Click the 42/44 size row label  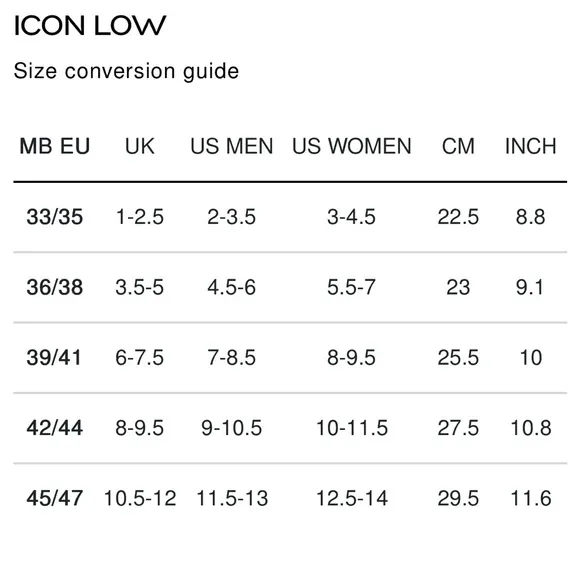55,428
